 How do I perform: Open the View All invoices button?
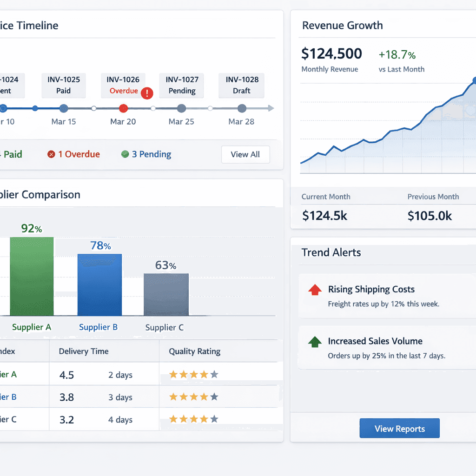click(245, 154)
